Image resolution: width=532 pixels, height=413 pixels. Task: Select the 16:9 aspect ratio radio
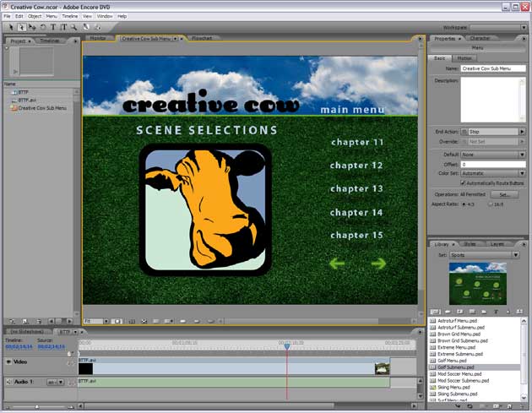pos(490,204)
